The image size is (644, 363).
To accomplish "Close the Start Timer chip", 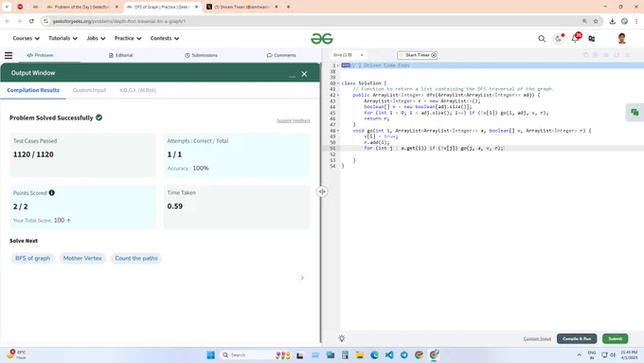I will coord(434,55).
